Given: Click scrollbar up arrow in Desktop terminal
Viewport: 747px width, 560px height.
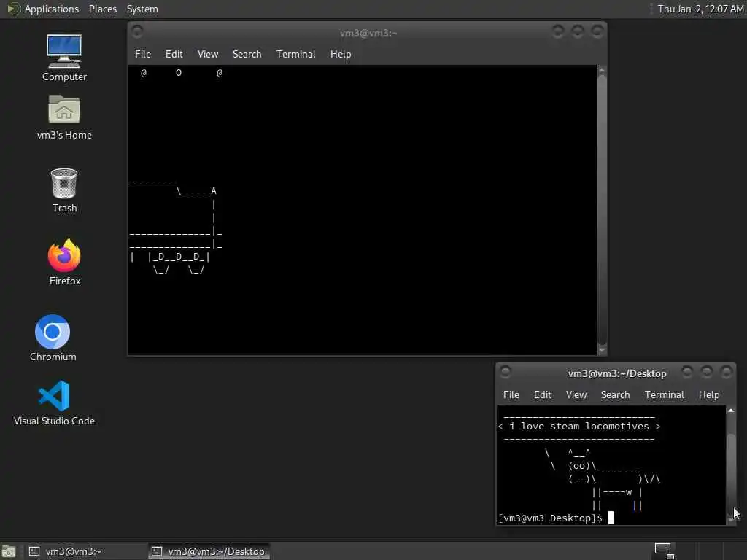Looking at the screenshot, I should pyautogui.click(x=731, y=411).
